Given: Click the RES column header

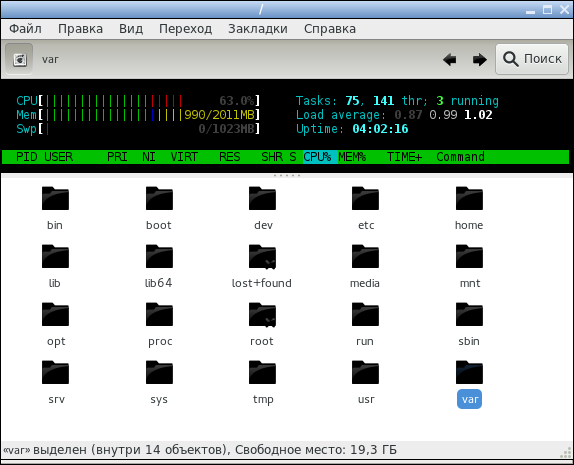Looking at the screenshot, I should (230, 157).
